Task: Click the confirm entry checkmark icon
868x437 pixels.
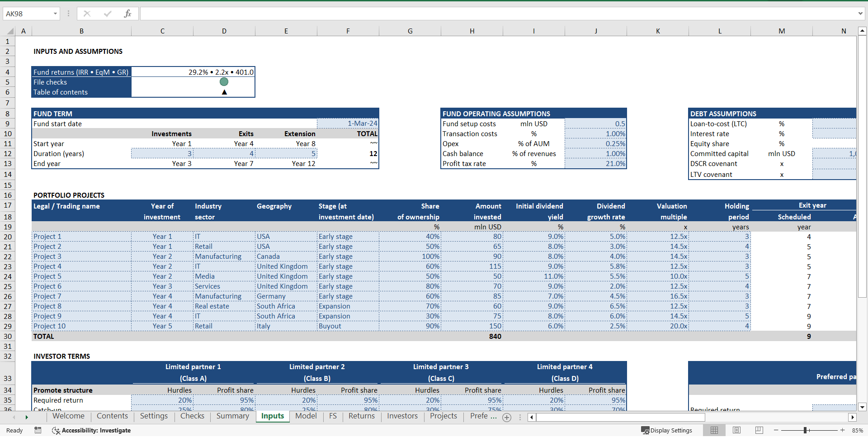Action: pos(107,14)
